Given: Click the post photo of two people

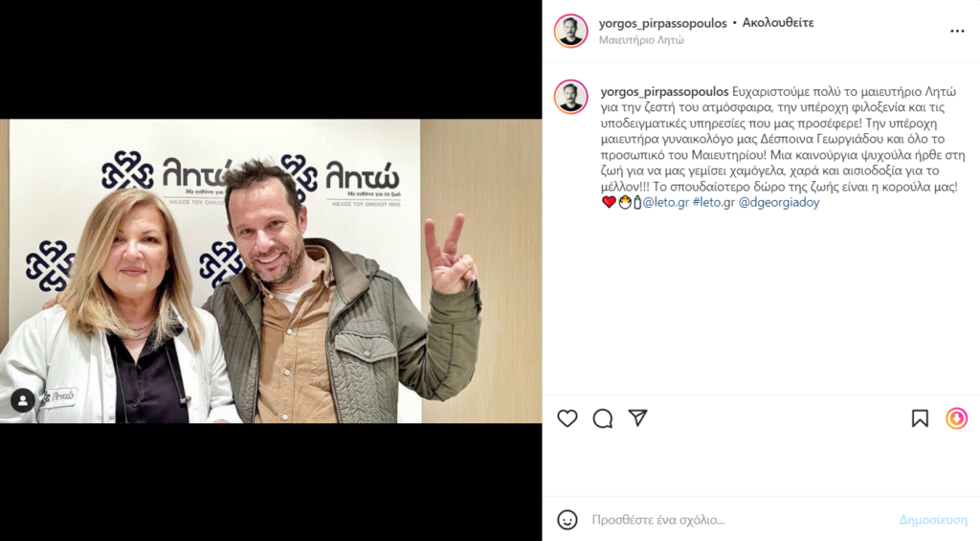Looking at the screenshot, I should click(x=271, y=271).
